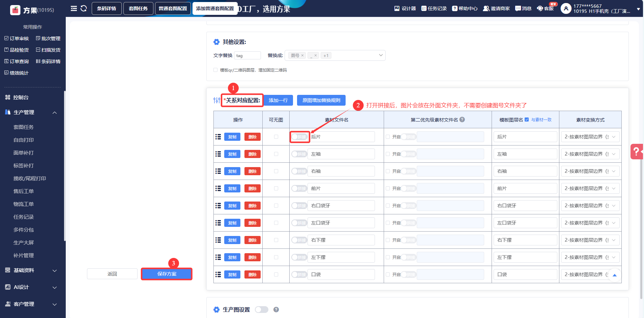
Task: Open 素材变换方式 dropdown for 右下摆 row
Action: [x=590, y=240]
